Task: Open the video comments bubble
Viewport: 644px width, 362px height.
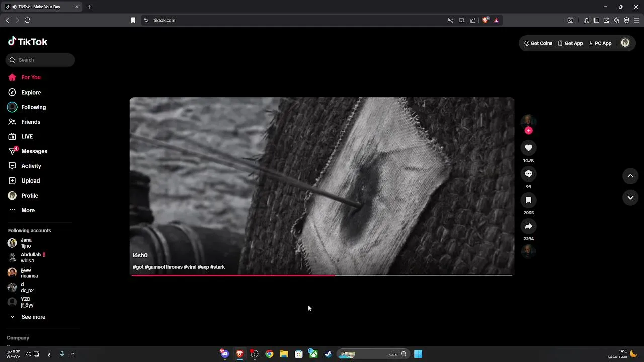Action: click(528, 173)
